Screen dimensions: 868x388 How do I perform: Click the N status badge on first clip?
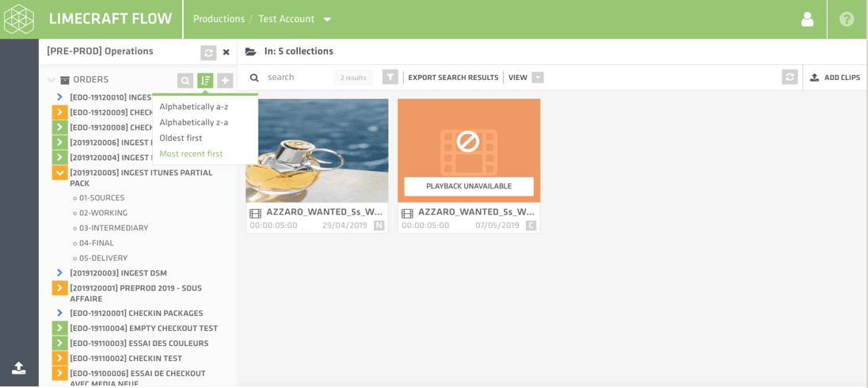coord(379,225)
